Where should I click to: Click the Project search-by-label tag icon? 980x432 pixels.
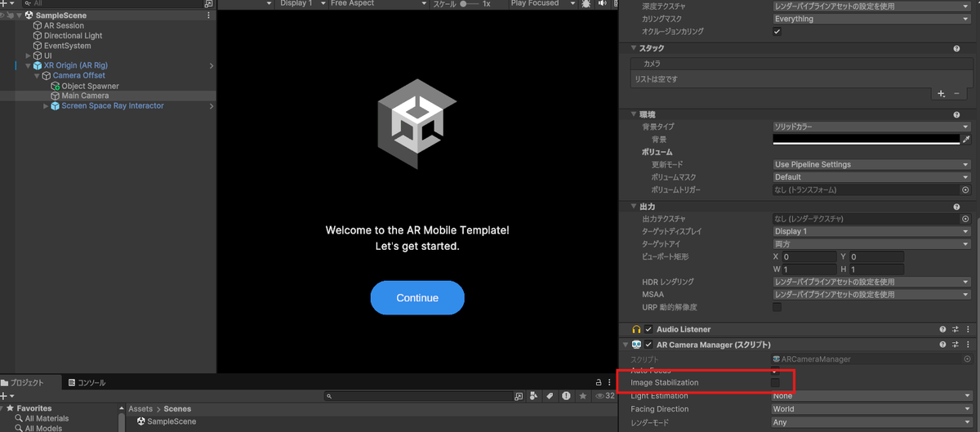click(550, 396)
